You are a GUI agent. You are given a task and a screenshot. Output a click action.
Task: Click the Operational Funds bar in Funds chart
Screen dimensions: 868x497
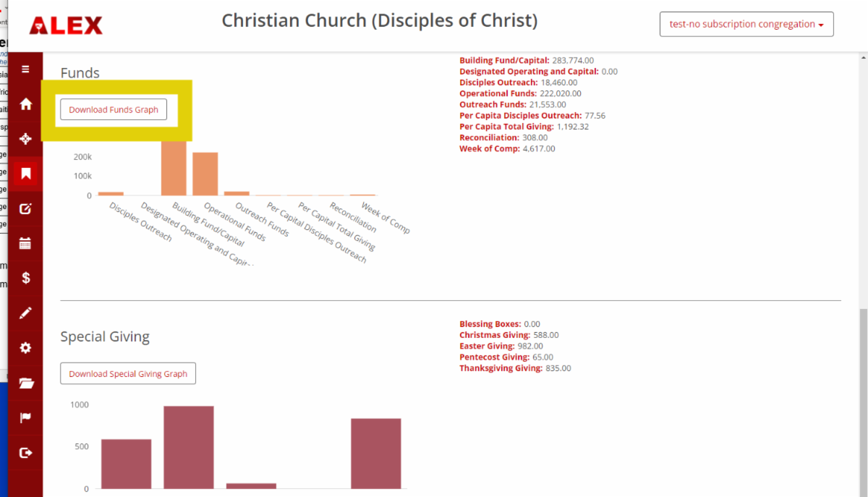205,174
